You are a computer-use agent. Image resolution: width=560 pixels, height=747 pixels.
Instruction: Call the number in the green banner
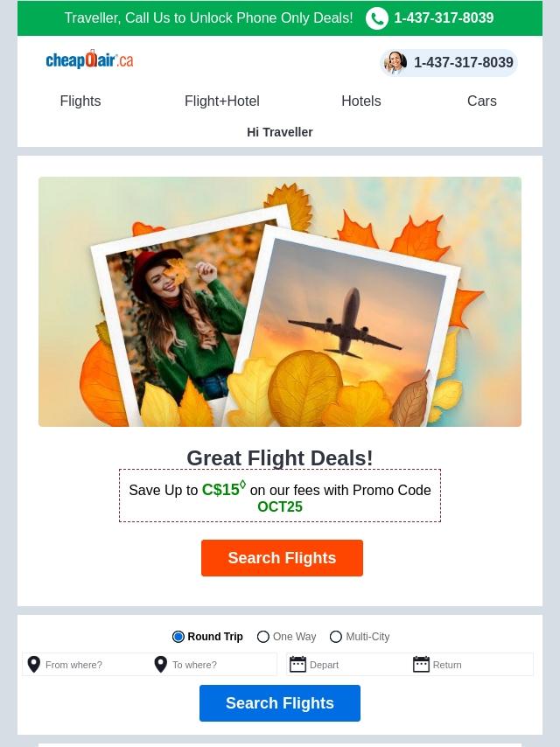444,18
